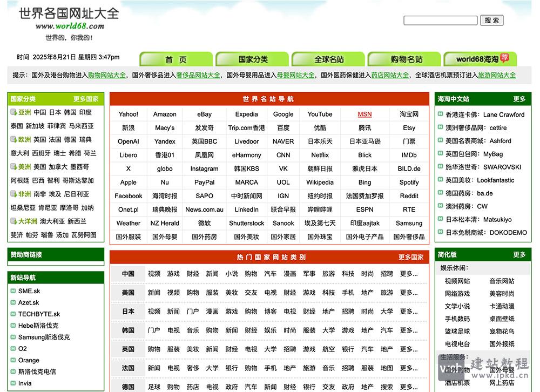Click the icon beside 非洲
Screen dimensions: 540x392
pos(14,194)
